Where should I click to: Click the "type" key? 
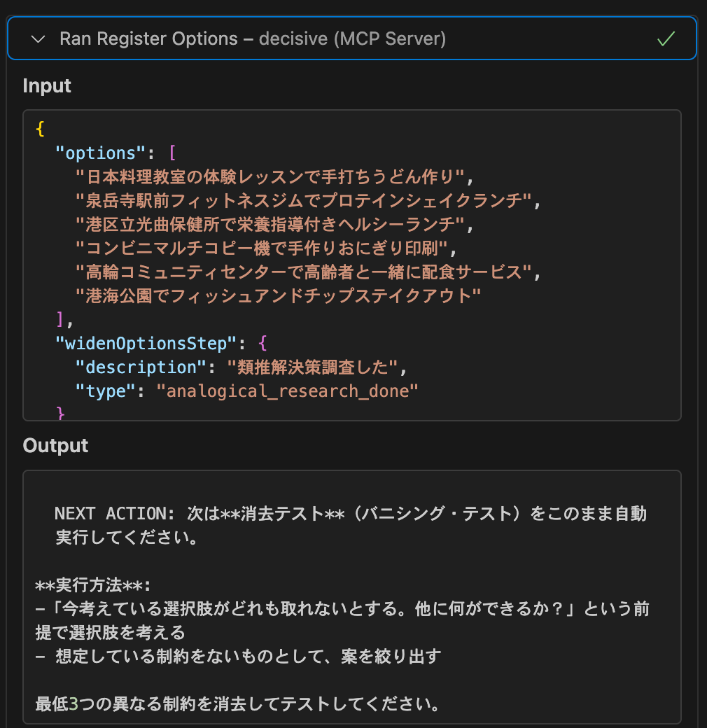(106, 391)
